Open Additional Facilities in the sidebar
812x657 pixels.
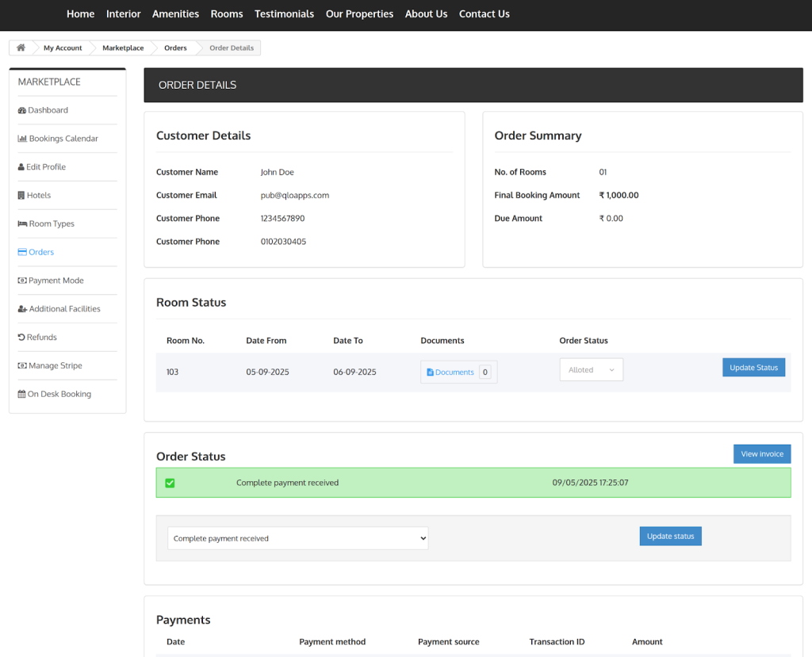tap(65, 309)
